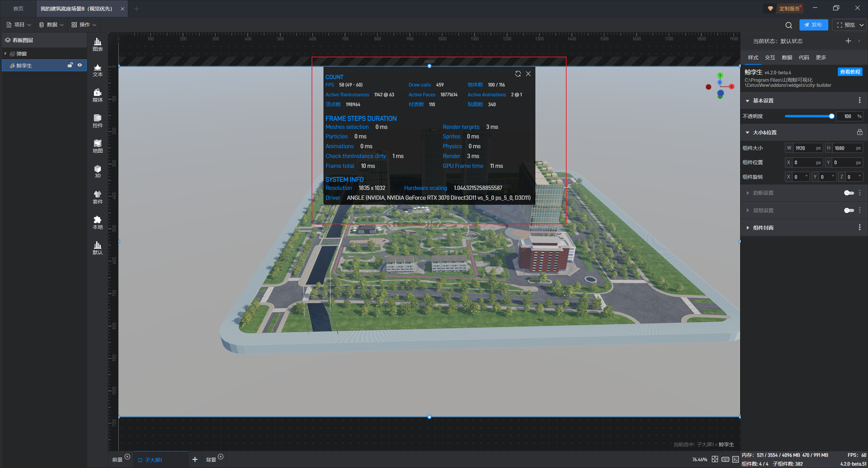Click the 发布 publish button
868x468 pixels.
click(813, 25)
